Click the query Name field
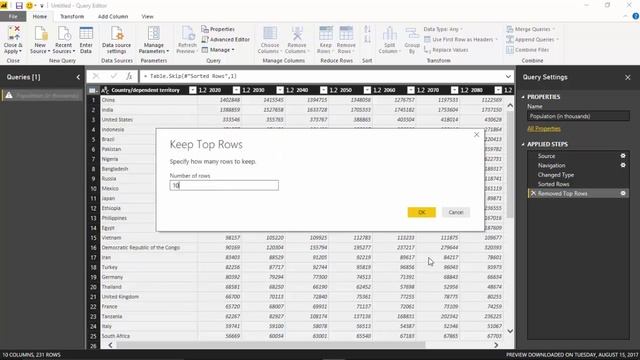Viewport: 640px width, 360px height. [578, 116]
